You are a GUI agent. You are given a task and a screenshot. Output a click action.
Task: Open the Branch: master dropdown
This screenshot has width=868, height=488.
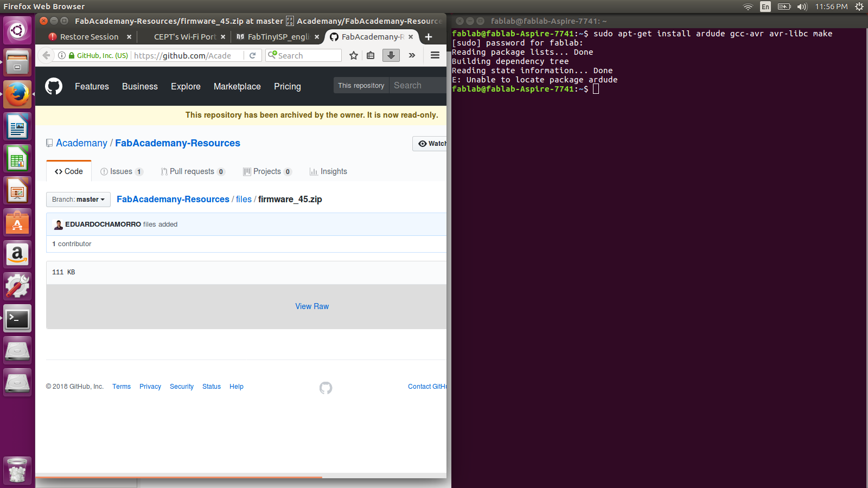pyautogui.click(x=78, y=200)
